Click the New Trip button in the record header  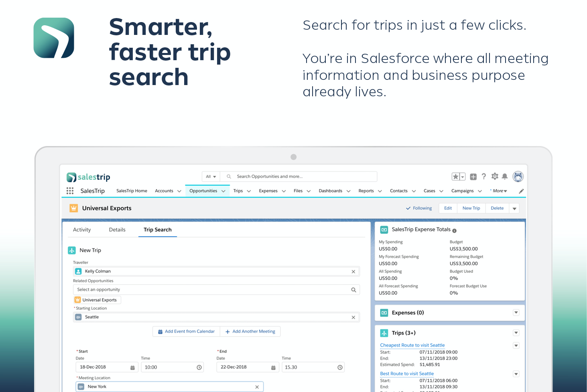point(471,208)
